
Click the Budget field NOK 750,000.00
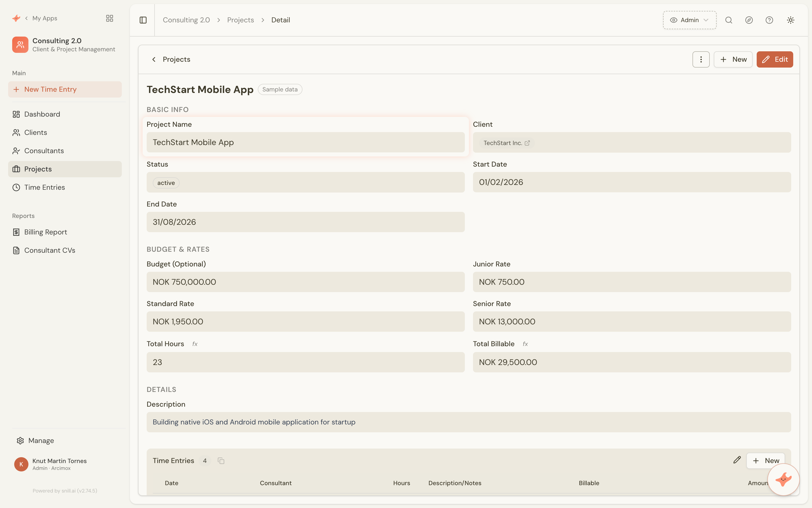(x=305, y=282)
